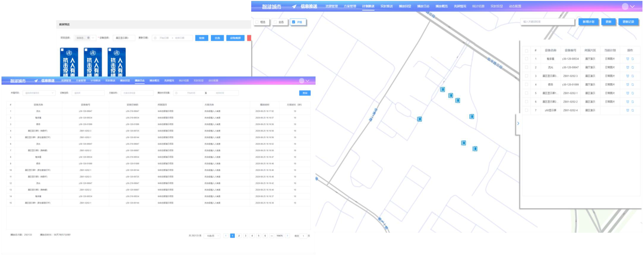Click the 新增计划 button
Viewport: 644px width, 255px height.
coord(588,22)
